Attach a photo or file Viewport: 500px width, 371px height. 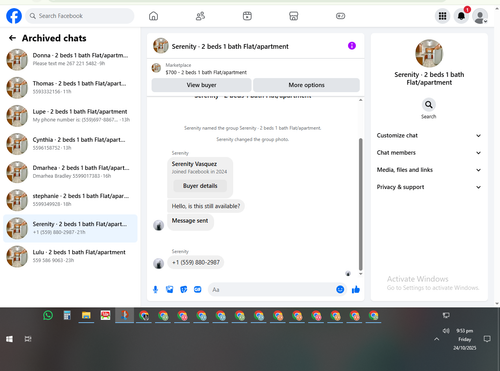(170, 289)
